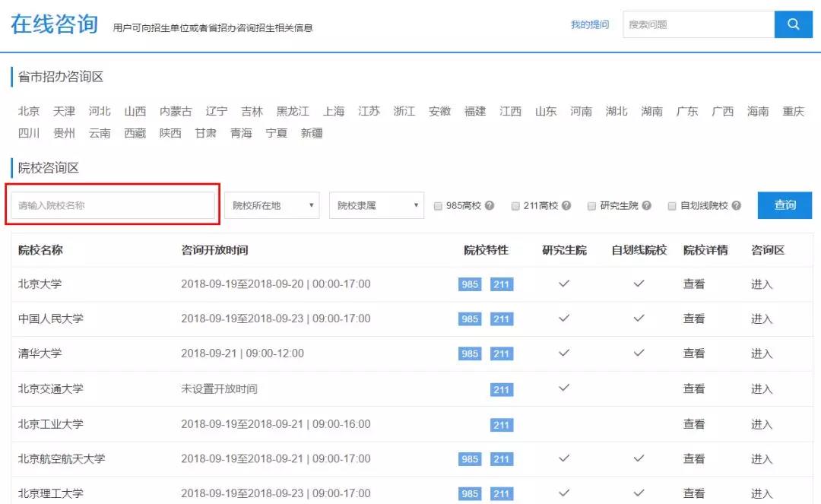The height and width of the screenshot is (504, 821).
Task: Check the 自划线院校 filter box
Action: [x=672, y=206]
